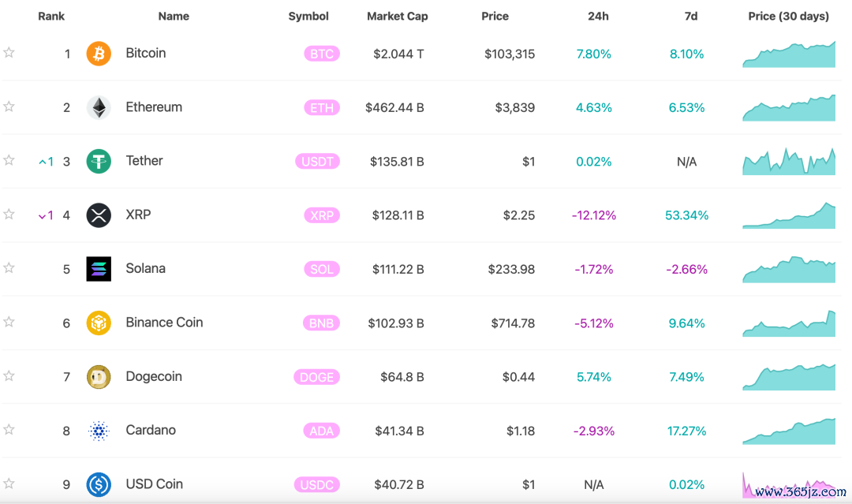Sort by the Name column header
The width and height of the screenshot is (852, 504).
(174, 17)
